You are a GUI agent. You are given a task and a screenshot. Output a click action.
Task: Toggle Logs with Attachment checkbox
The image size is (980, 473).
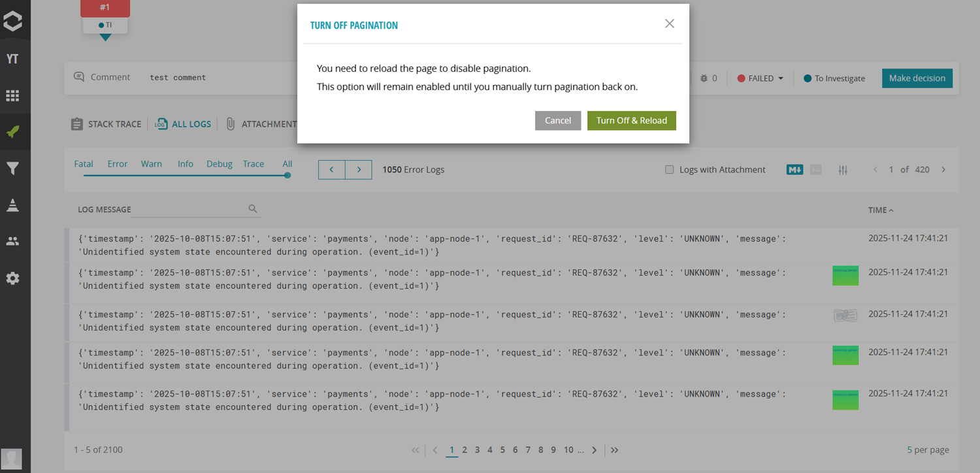tap(669, 170)
